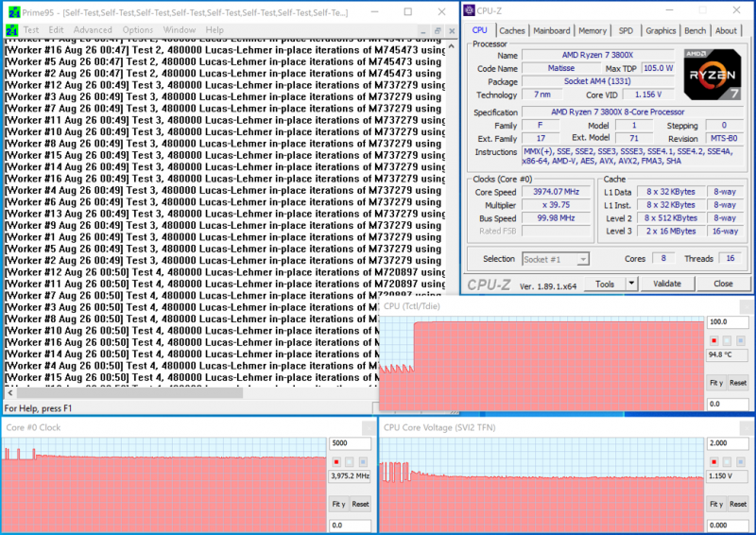
Task: Switch to the Memory tab in CPU-Z
Action: click(593, 30)
